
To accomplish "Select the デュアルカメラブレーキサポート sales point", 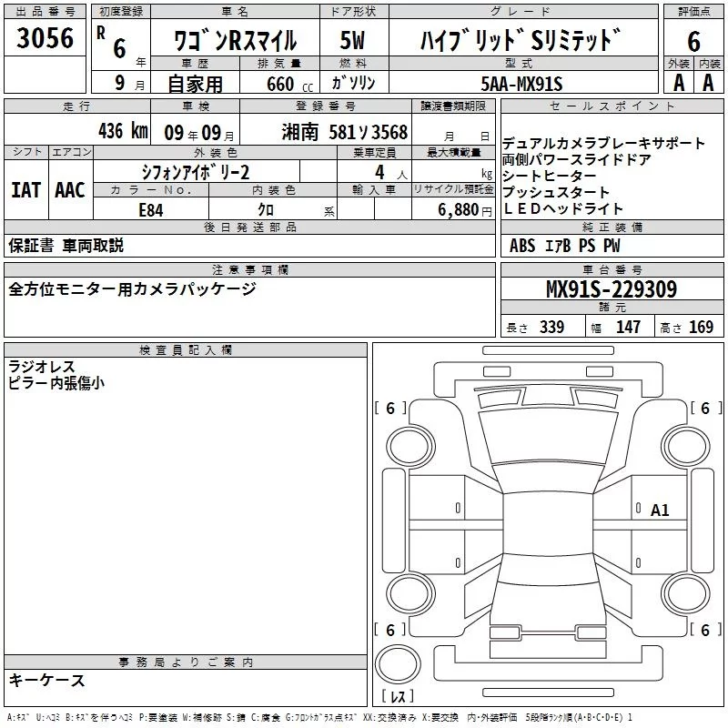I will click(603, 143).
